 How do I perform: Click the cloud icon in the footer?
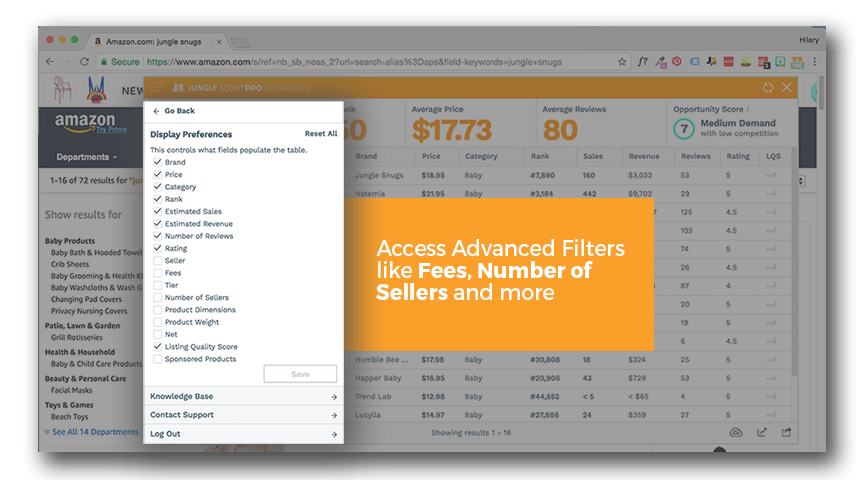click(x=736, y=433)
